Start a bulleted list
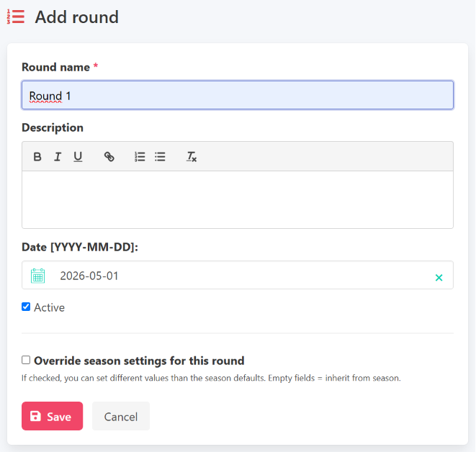Viewport: 476px width, 452px height. pyautogui.click(x=160, y=157)
